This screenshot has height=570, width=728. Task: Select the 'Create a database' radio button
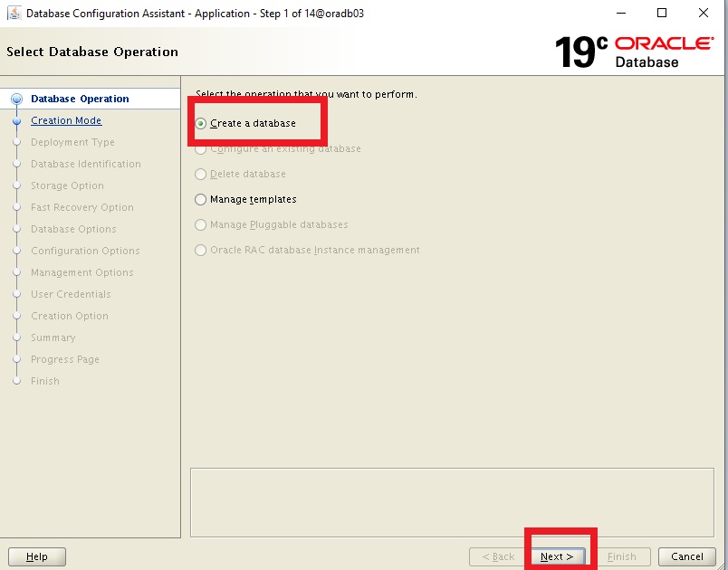point(200,123)
